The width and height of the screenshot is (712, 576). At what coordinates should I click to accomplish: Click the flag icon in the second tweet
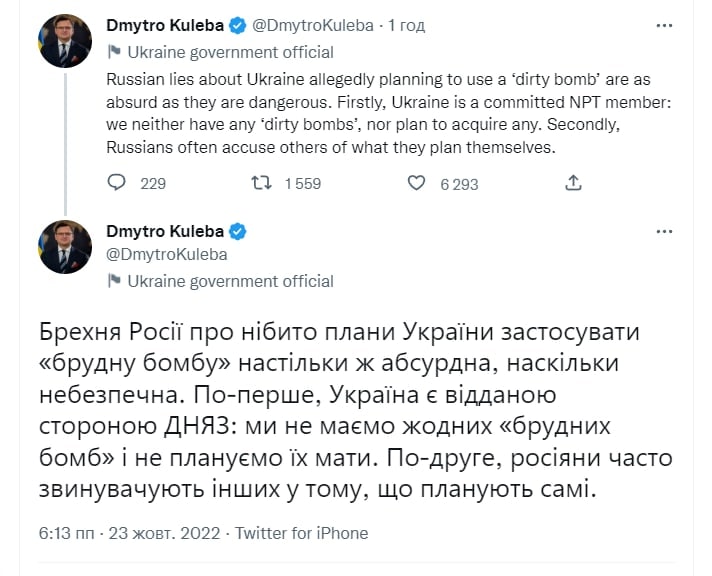114,281
